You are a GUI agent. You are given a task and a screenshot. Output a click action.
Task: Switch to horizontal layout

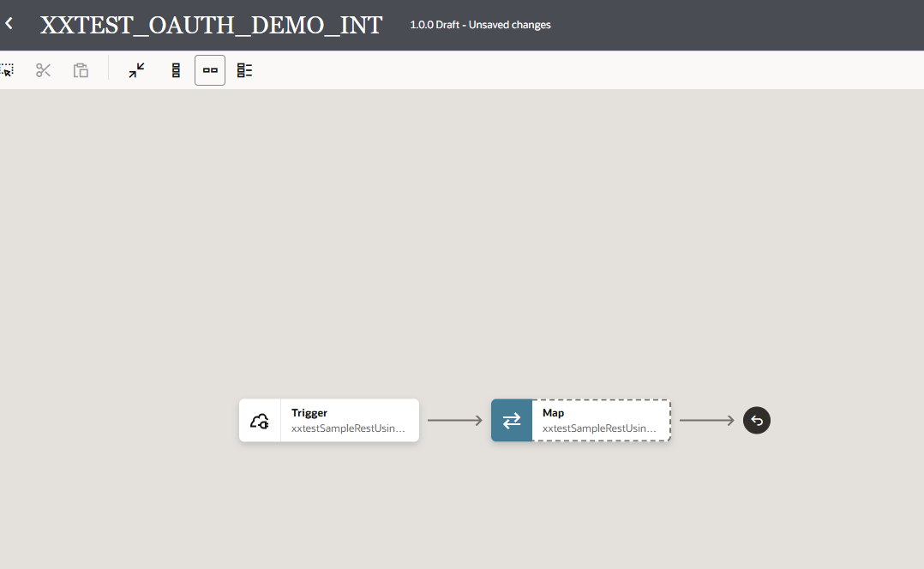[210, 70]
